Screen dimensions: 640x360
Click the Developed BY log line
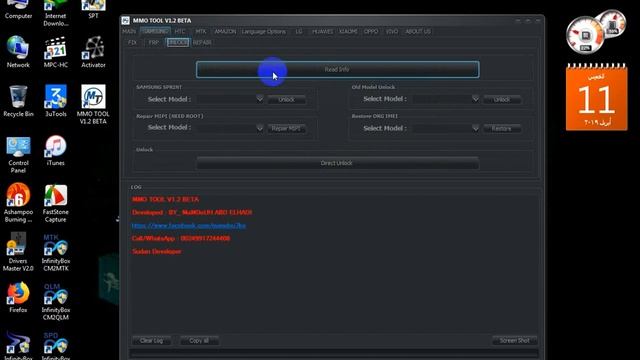[192, 212]
